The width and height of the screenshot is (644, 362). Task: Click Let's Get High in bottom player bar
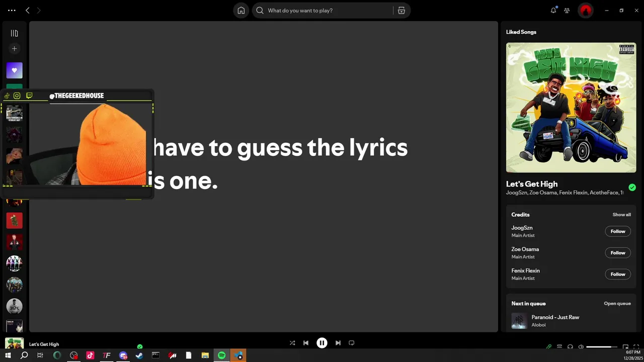44,344
